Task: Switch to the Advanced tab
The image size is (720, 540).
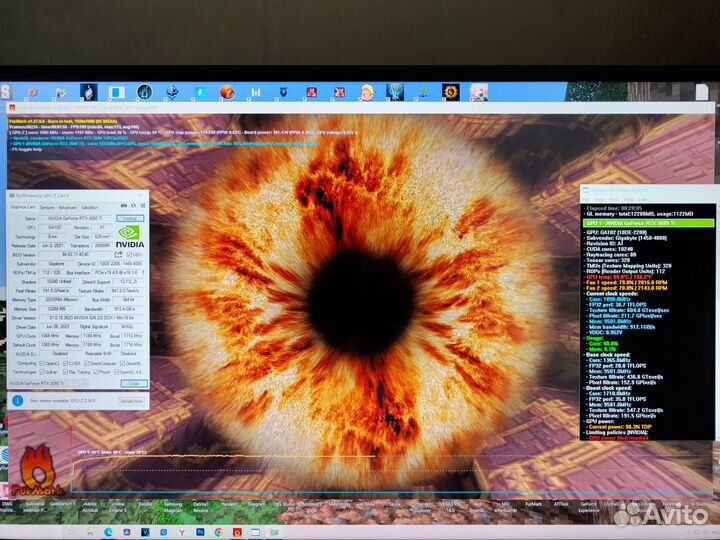Action: tap(68, 208)
